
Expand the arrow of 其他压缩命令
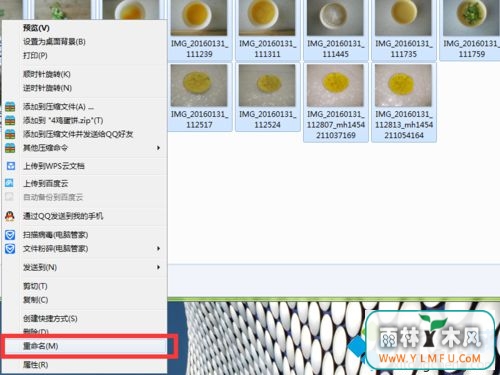click(159, 148)
